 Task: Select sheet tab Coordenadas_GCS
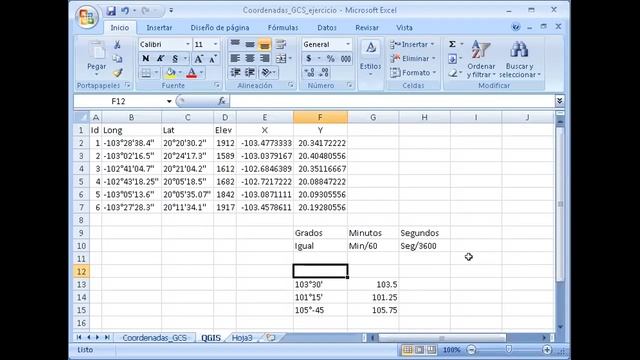tap(154, 338)
